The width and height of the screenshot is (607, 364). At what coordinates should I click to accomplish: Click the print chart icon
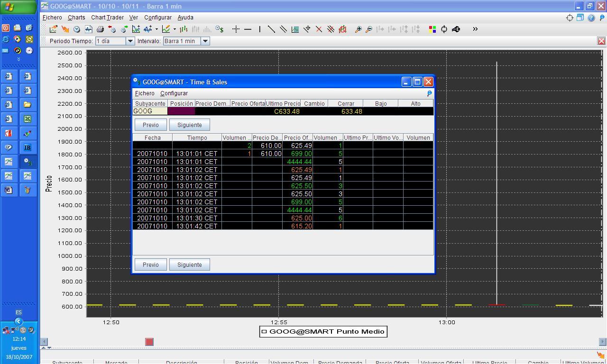coord(100,29)
